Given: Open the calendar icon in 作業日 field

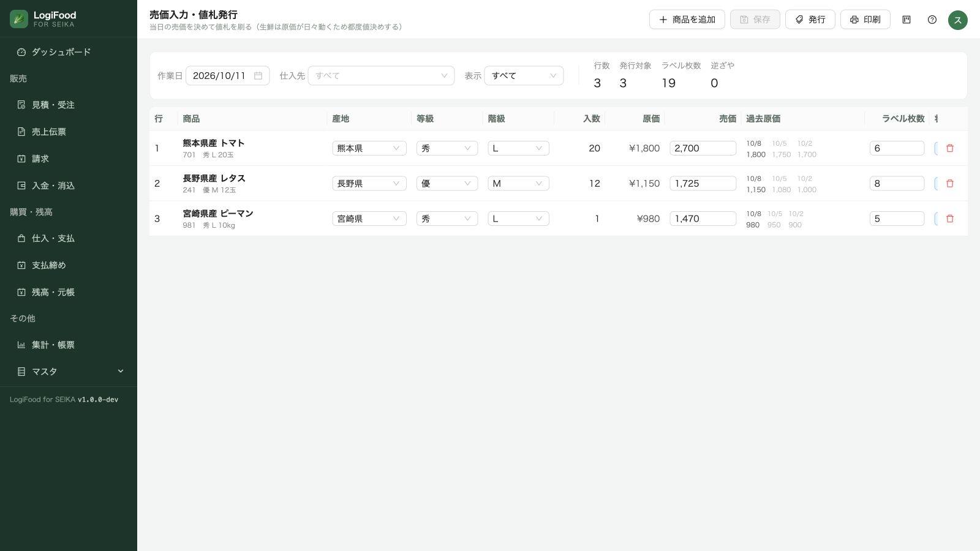Looking at the screenshot, I should (x=258, y=75).
